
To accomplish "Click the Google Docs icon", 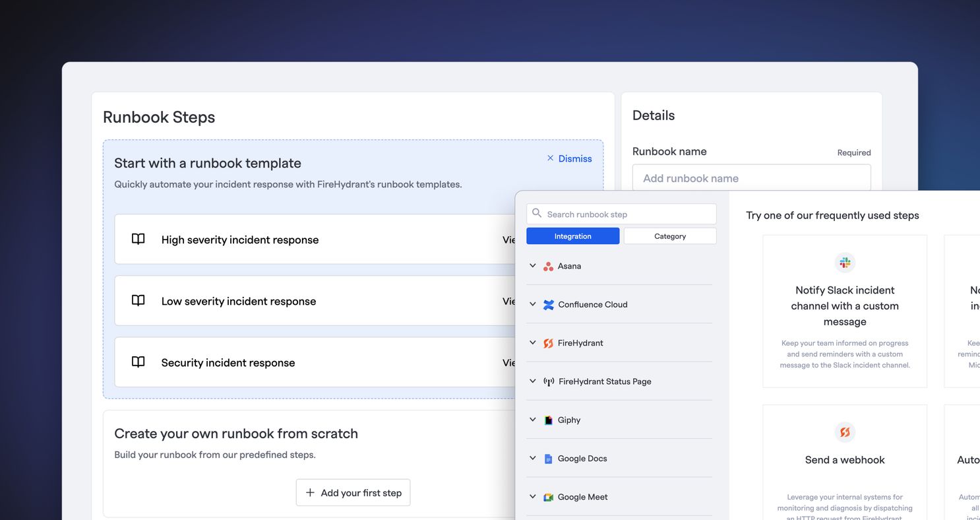I will [548, 459].
